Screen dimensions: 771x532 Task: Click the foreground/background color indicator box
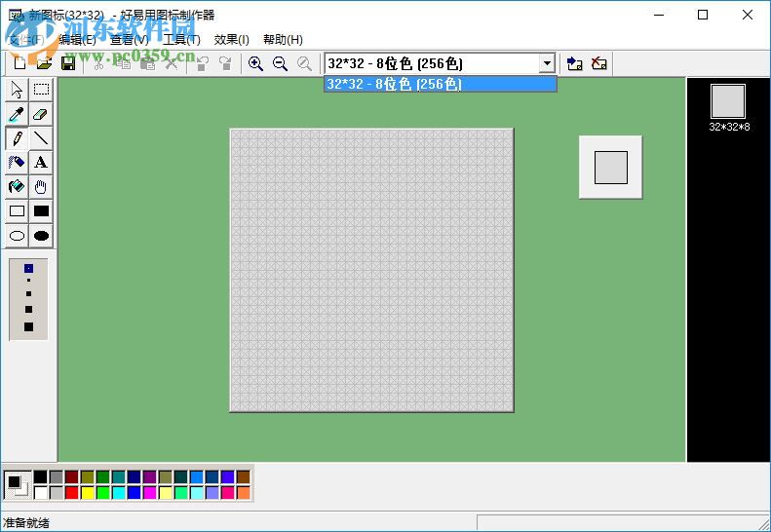[x=18, y=485]
